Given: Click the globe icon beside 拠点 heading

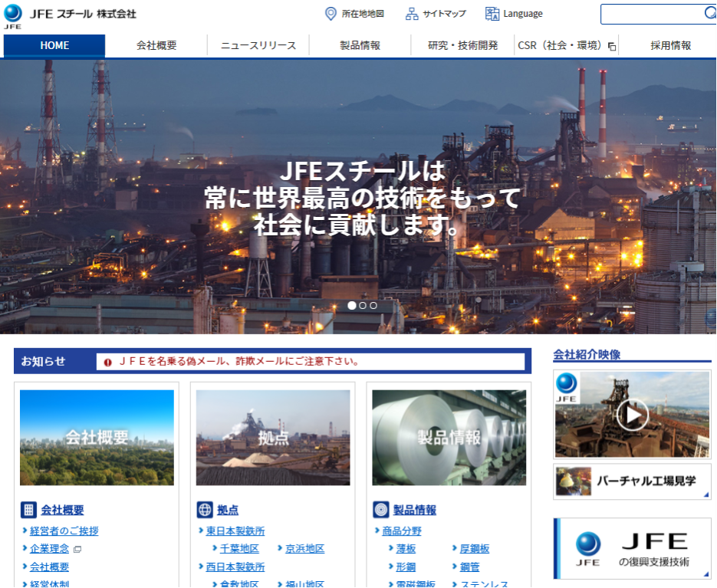Looking at the screenshot, I should 205,509.
